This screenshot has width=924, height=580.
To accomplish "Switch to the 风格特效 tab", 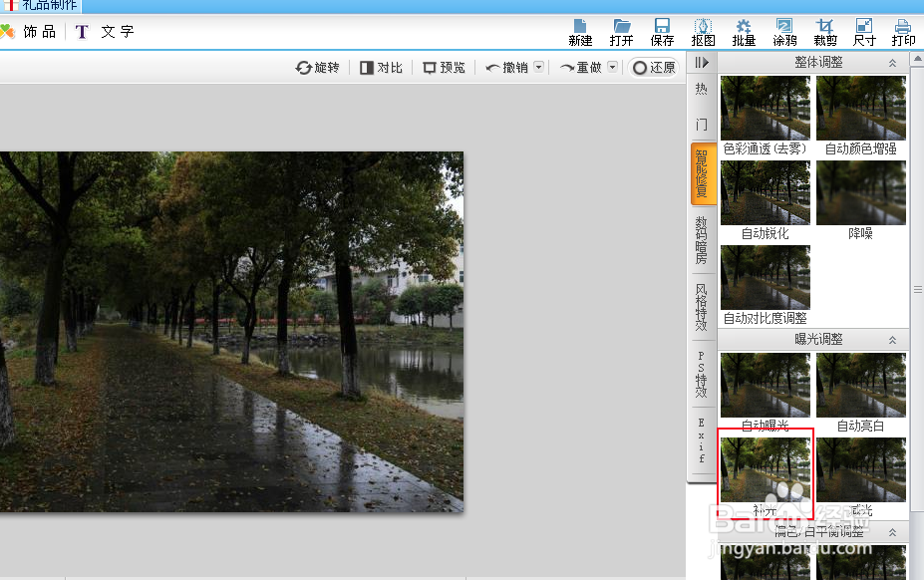I will click(x=702, y=307).
